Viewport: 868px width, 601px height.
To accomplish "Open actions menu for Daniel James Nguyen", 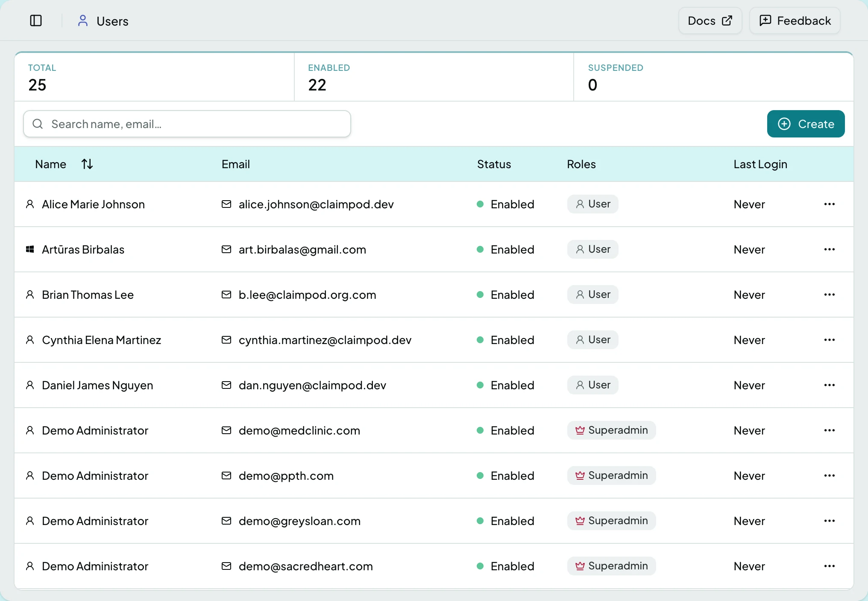I will (829, 385).
